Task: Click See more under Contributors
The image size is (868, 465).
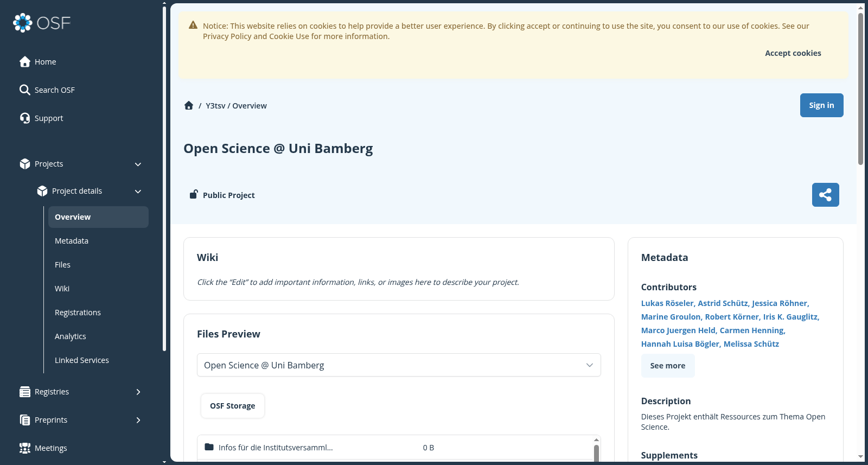Action: tap(668, 366)
